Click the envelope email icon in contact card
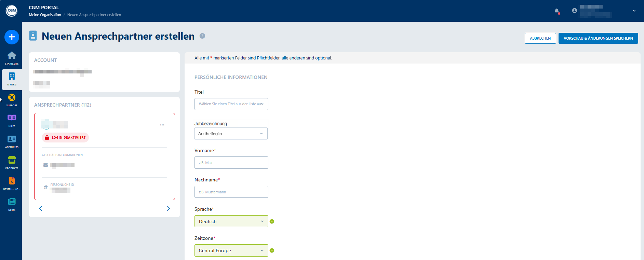Image resolution: width=644 pixels, height=260 pixels. pyautogui.click(x=45, y=165)
